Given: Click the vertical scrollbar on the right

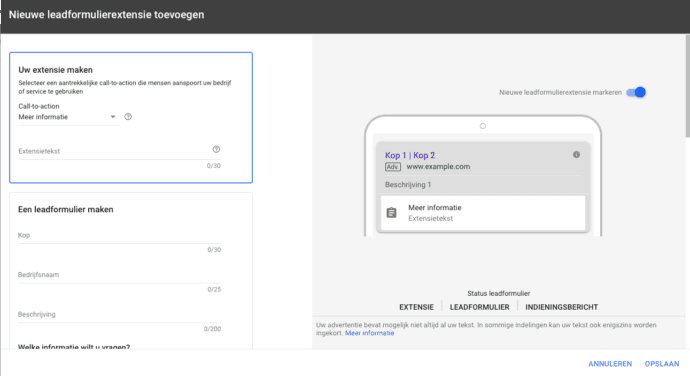Looking at the screenshot, I should point(687,86).
